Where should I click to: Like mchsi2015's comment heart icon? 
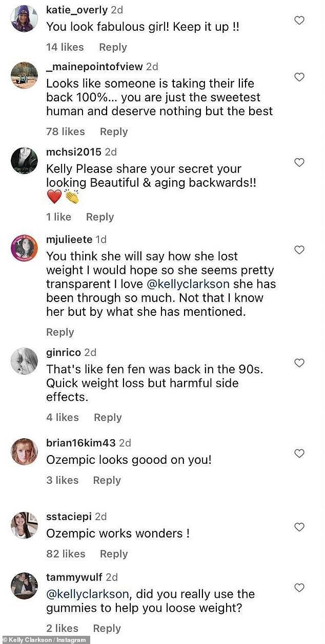299,162
